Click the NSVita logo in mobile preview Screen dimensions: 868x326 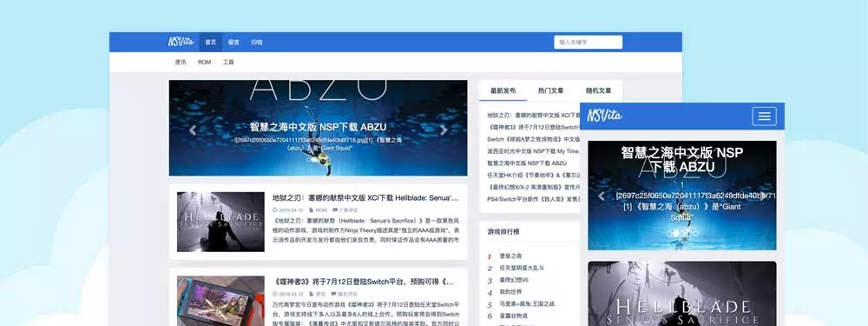604,116
